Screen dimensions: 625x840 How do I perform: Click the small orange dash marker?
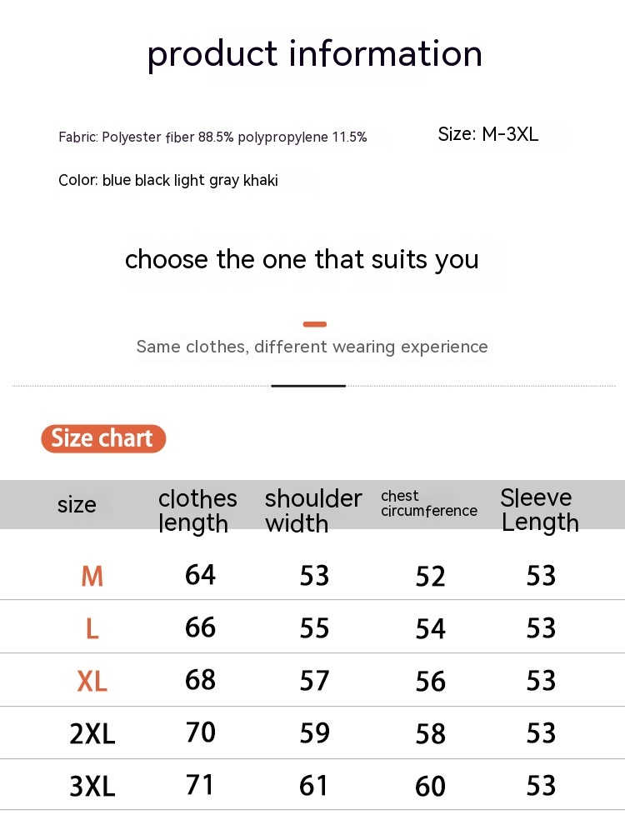(315, 324)
